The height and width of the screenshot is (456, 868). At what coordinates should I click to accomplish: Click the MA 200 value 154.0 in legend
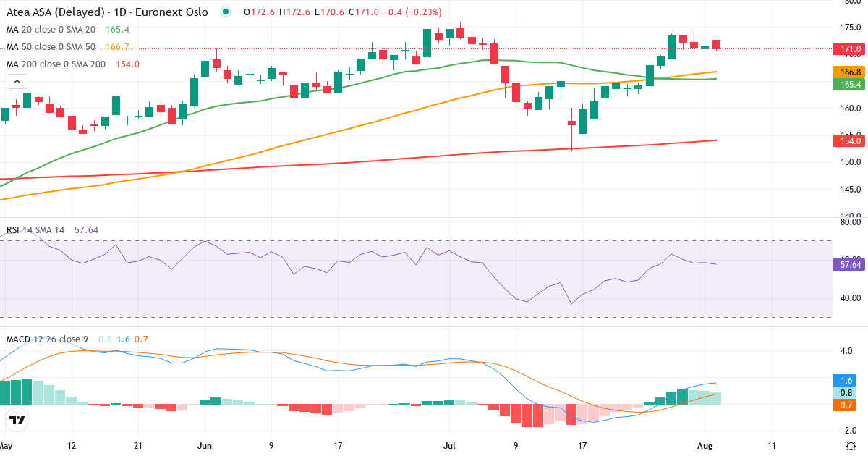pyautogui.click(x=127, y=64)
